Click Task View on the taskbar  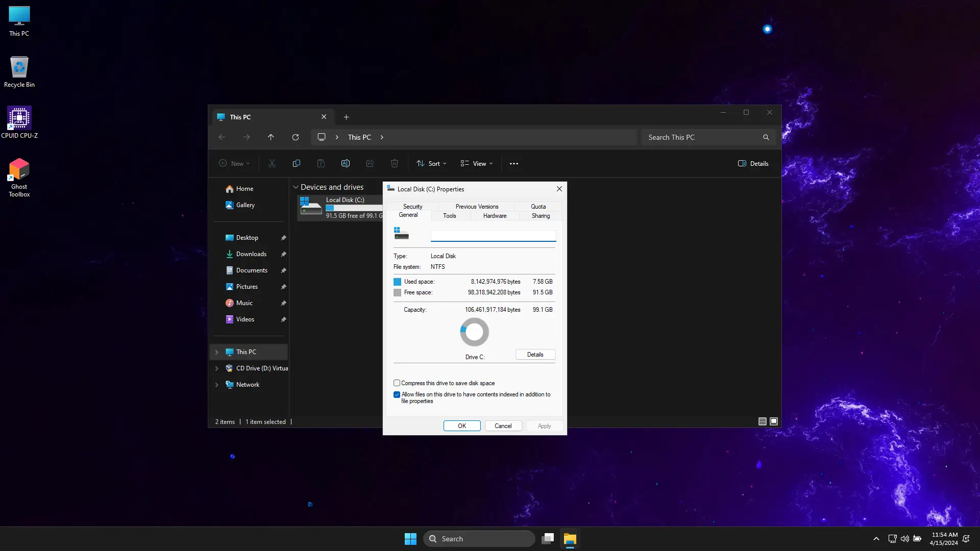[548, 539]
